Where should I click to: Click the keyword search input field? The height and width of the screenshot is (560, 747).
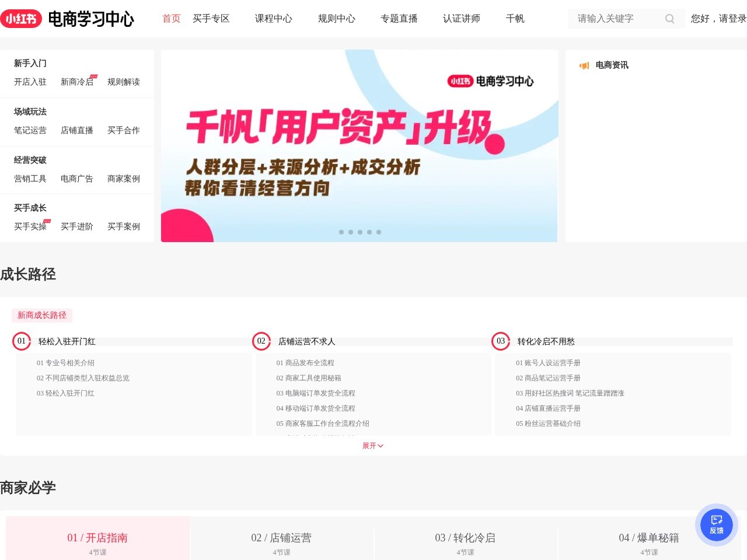tap(613, 19)
